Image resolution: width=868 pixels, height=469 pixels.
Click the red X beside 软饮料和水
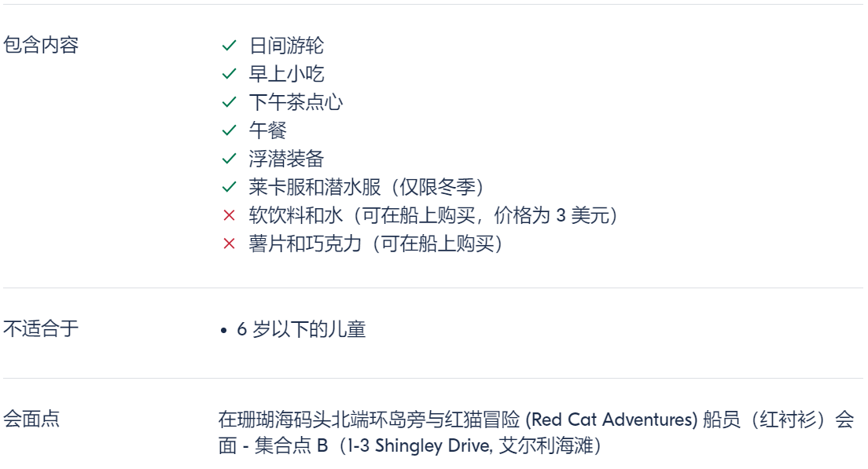(x=229, y=216)
